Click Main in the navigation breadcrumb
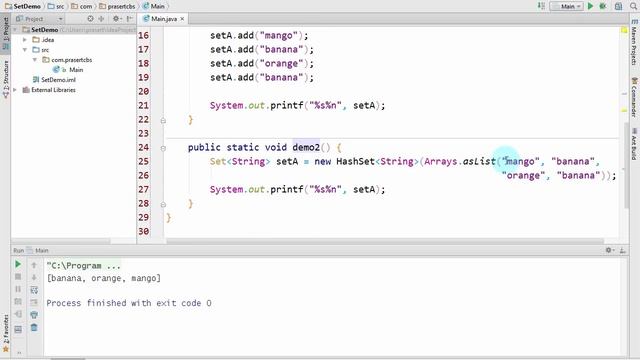640x360 pixels. pyautogui.click(x=154, y=6)
